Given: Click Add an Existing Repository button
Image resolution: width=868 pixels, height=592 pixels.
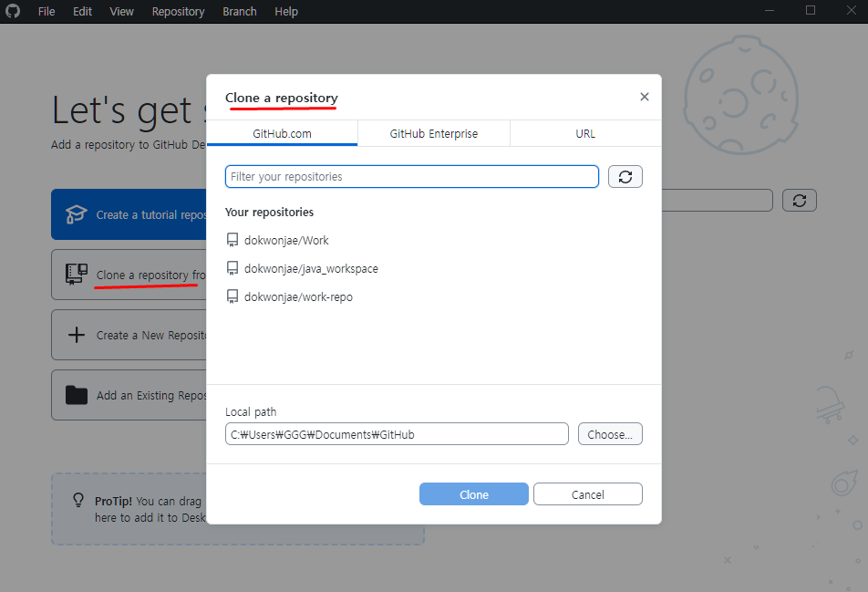Looking at the screenshot, I should coord(129,395).
